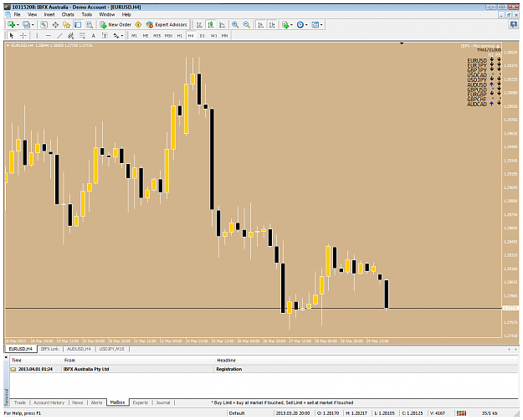Open the Profiles toolbar icon

pos(26,24)
